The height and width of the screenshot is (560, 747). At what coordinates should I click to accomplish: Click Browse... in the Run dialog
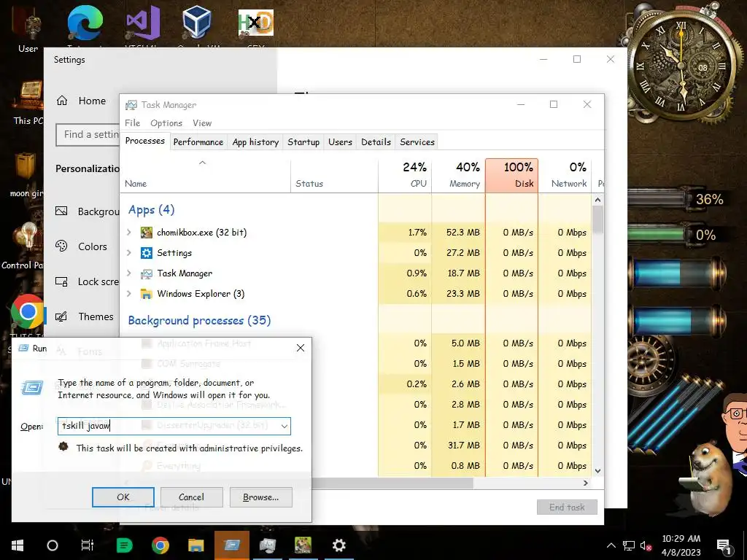tap(260, 497)
